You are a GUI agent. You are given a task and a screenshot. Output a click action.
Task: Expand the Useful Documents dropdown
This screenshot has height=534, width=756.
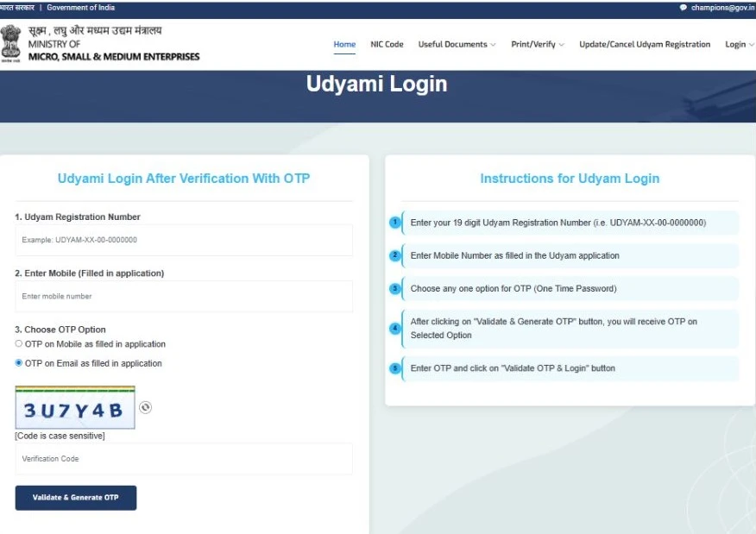[x=457, y=44]
